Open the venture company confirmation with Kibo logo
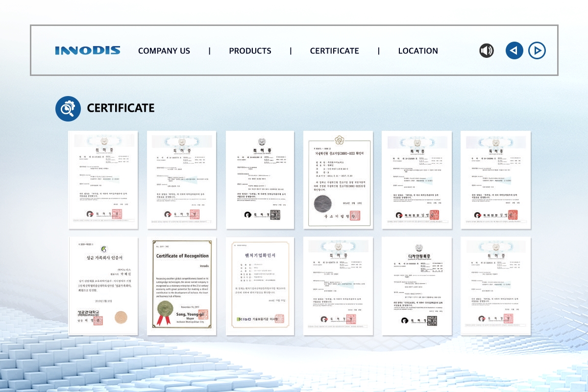This screenshot has width=588, height=392. (x=260, y=286)
